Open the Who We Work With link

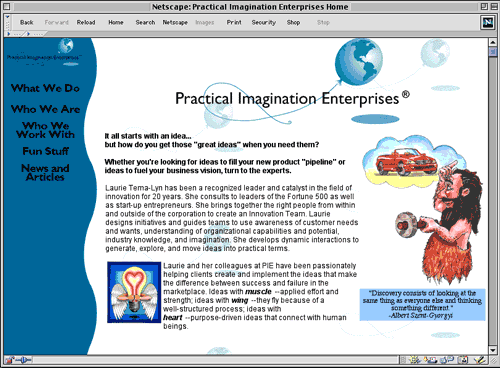click(45, 130)
